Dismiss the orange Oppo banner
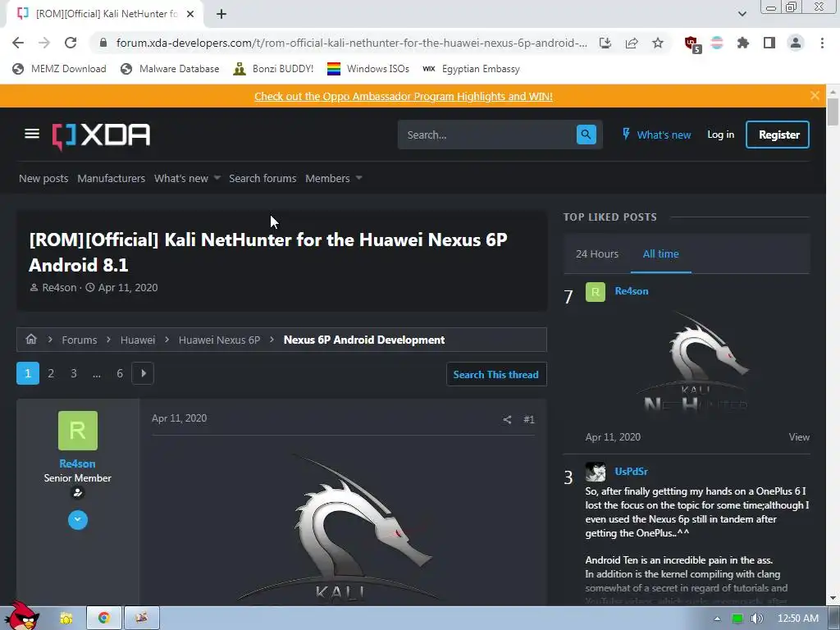840x630 pixels. [815, 95]
